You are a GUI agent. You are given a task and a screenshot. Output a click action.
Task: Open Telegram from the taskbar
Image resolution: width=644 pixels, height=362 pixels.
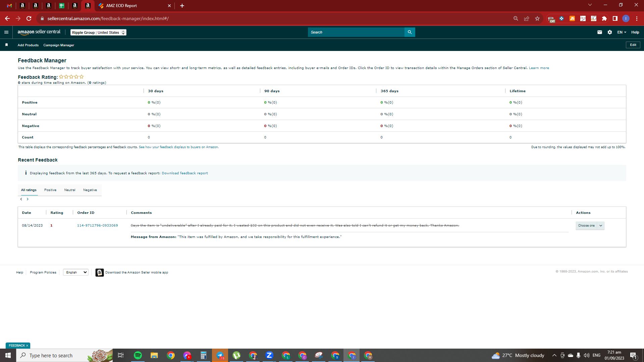point(220,355)
